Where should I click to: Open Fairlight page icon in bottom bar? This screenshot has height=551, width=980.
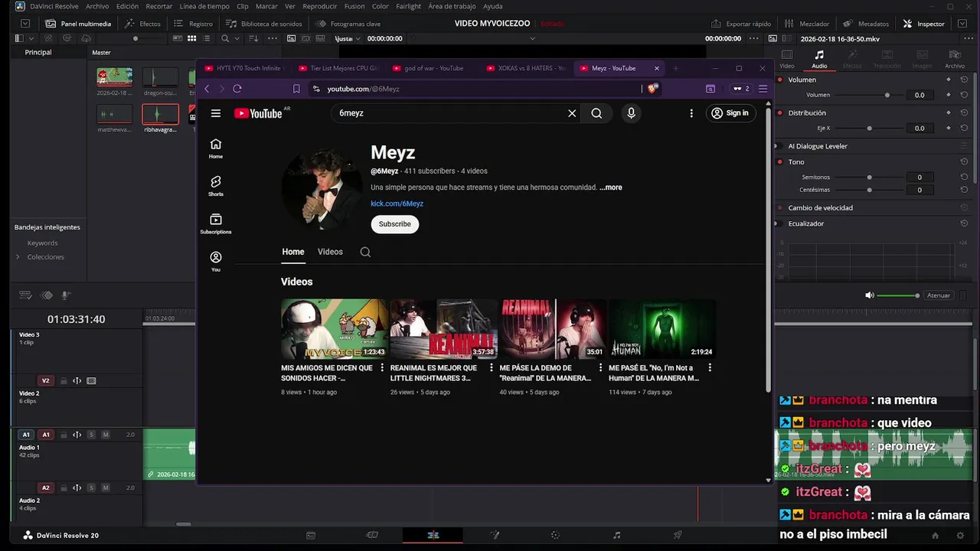[x=617, y=535]
